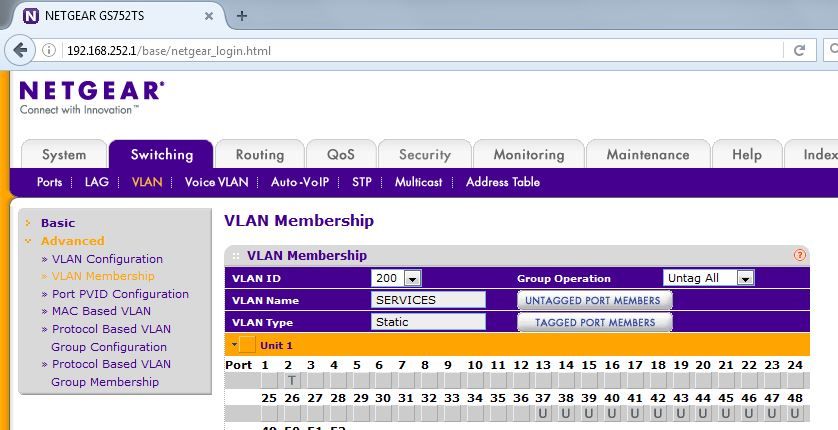Toggle port 36 membership box
This screenshot has height=430, width=838.
521,413
